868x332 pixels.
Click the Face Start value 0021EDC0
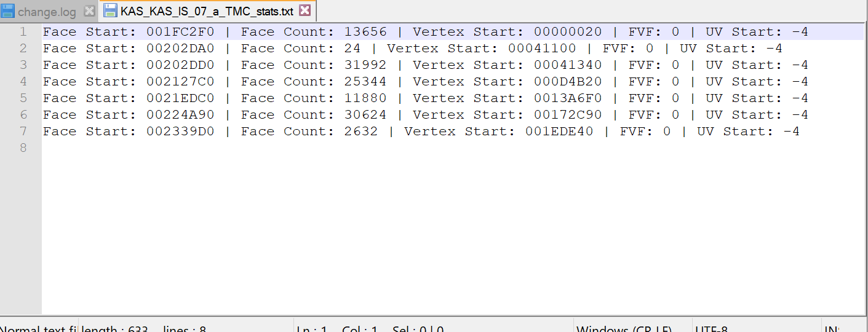point(180,98)
